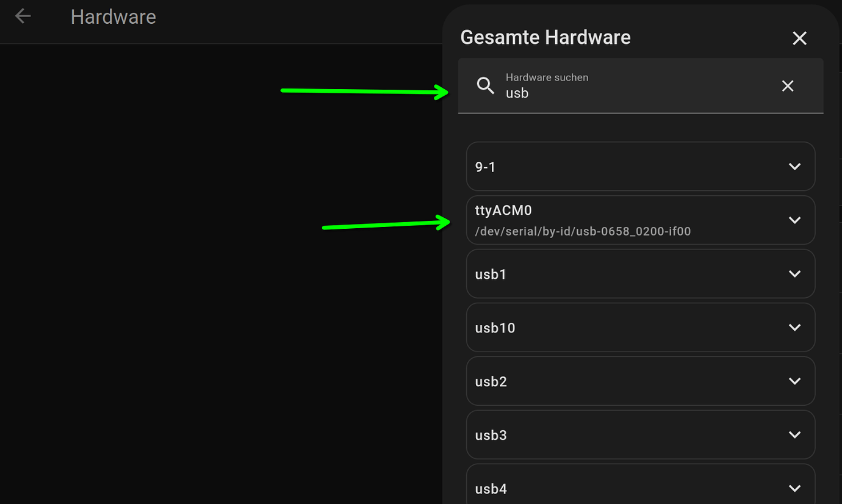Open the 9-1 hardware entry label

click(485, 167)
